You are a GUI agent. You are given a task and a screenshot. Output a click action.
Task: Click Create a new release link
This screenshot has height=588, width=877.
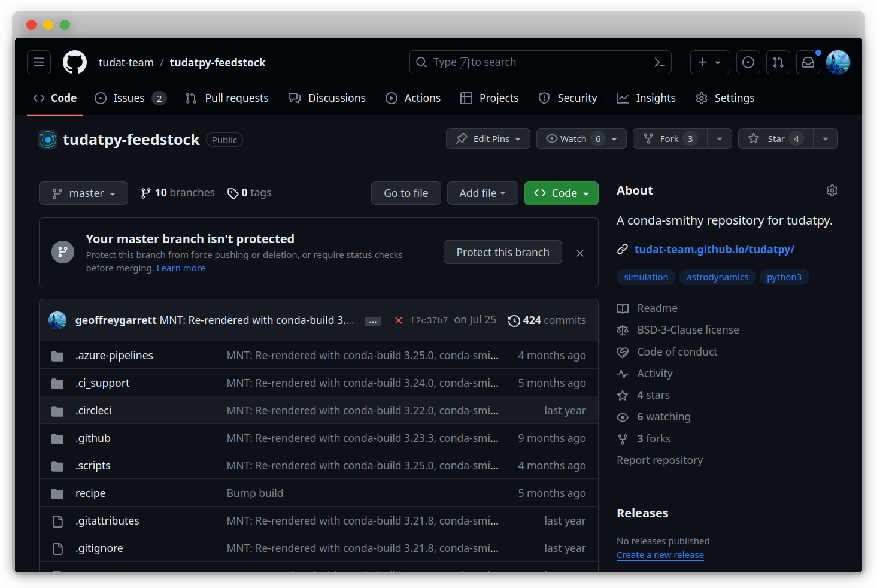(x=660, y=555)
